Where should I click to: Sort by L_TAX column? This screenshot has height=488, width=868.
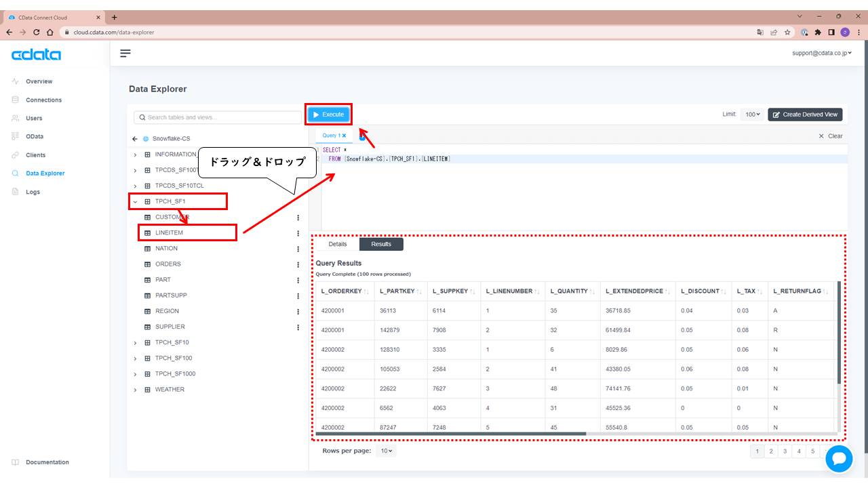[x=760, y=291]
